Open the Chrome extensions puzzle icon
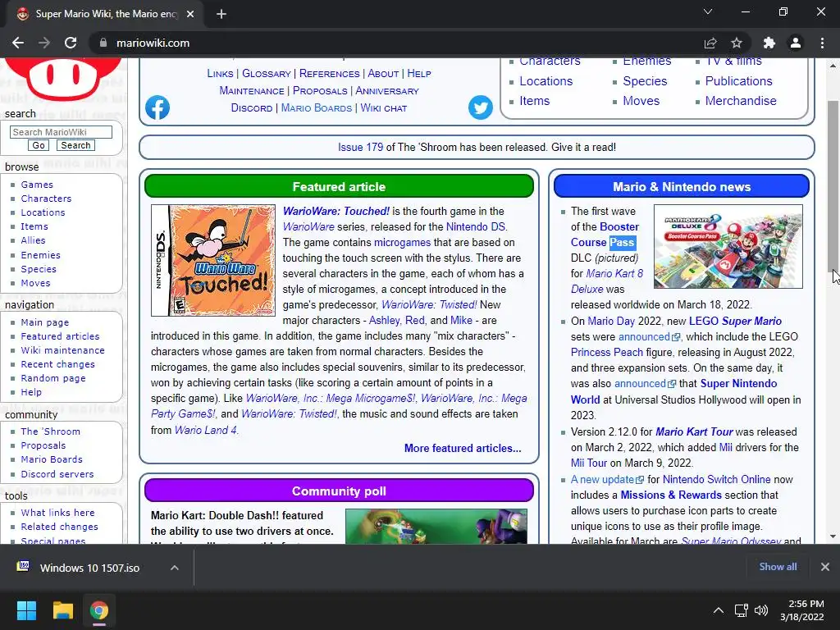This screenshot has width=840, height=630. [769, 43]
